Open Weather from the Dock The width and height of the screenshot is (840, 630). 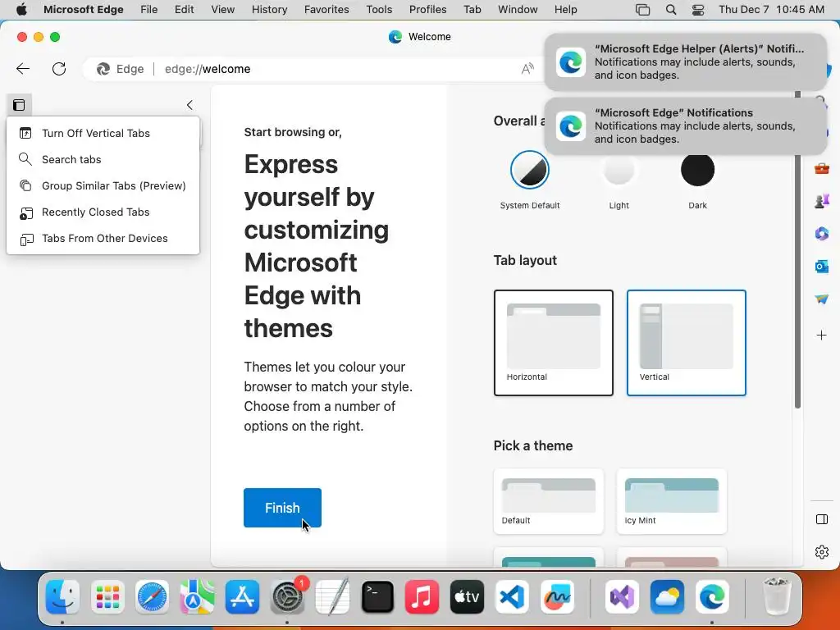click(x=667, y=597)
